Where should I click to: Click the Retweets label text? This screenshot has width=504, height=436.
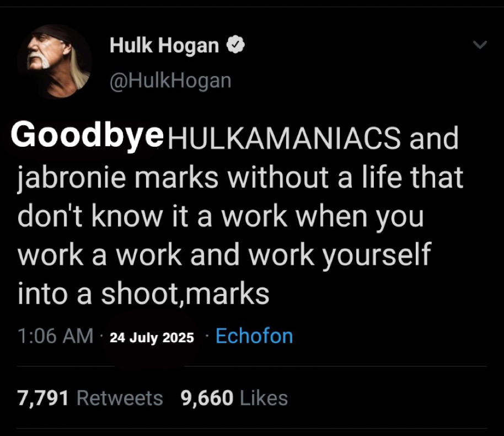click(x=120, y=398)
